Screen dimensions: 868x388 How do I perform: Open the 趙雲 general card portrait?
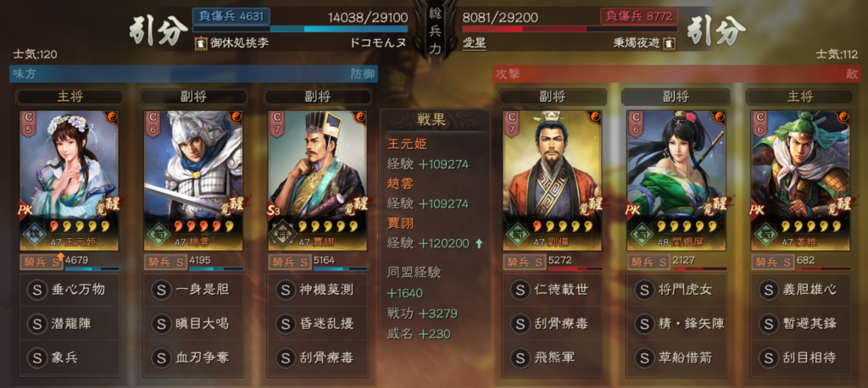[193, 180]
